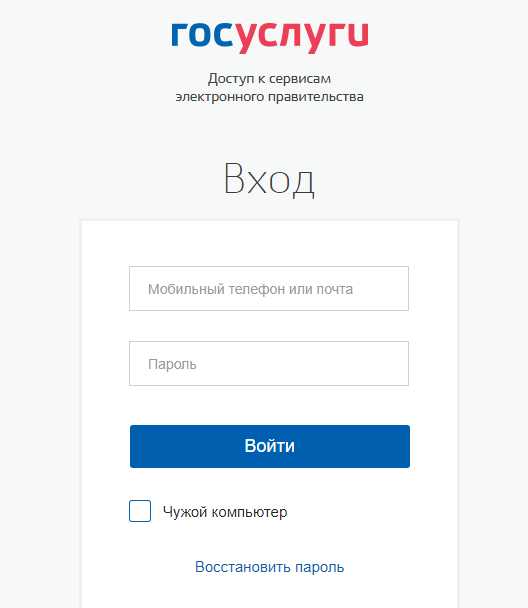The height and width of the screenshot is (608, 528).
Task: Click 'Доступ к сервисам' subtitle line
Action: pyautogui.click(x=269, y=79)
